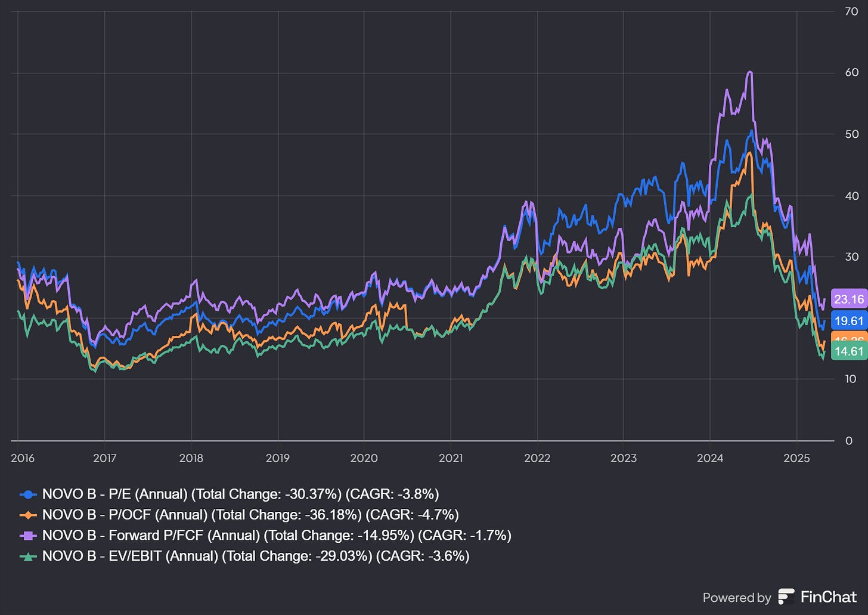
Task: Click the FinChat logo icon
Action: [x=786, y=597]
